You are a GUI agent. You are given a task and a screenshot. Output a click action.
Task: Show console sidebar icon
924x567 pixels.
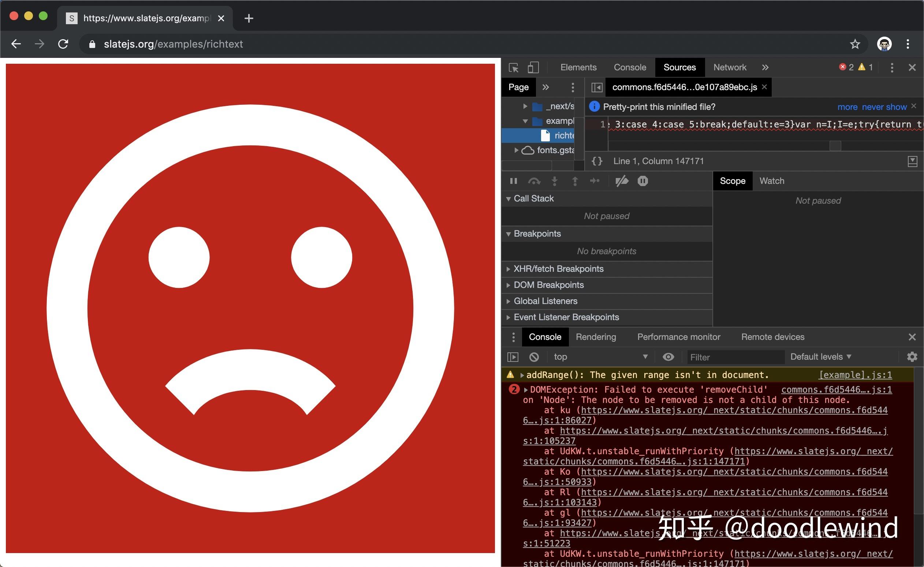513,357
